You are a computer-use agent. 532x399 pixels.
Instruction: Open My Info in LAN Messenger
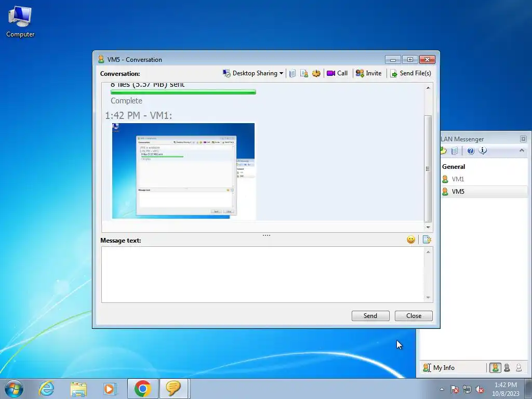click(x=439, y=368)
